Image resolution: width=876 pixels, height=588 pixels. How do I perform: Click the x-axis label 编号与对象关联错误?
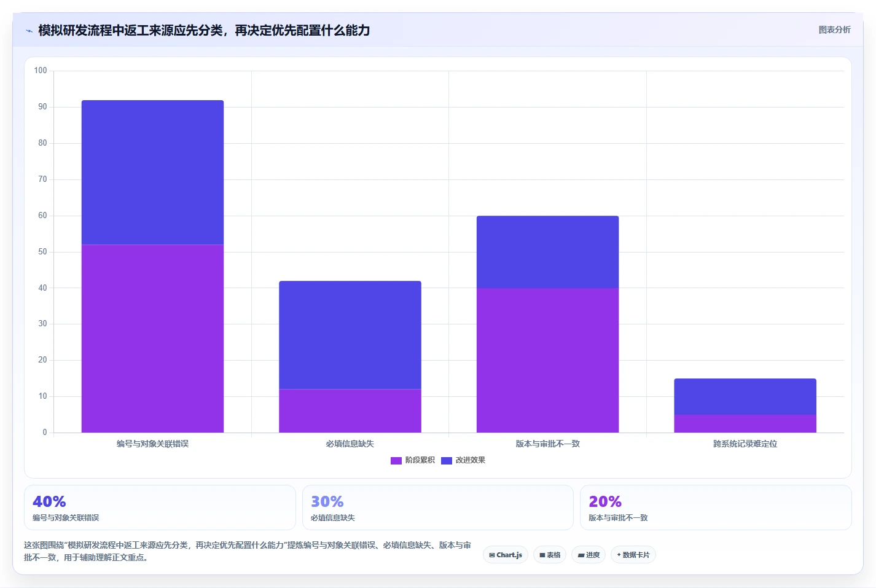(x=152, y=444)
